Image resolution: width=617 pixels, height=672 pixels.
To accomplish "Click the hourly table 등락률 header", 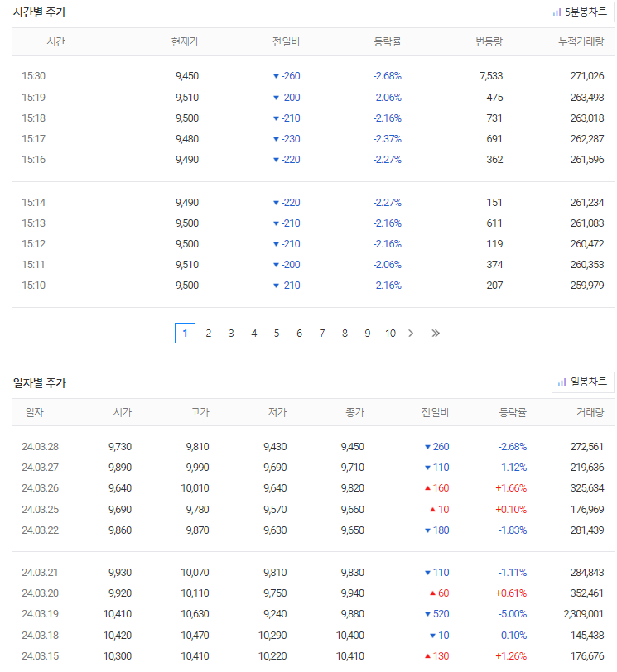I will click(388, 41).
